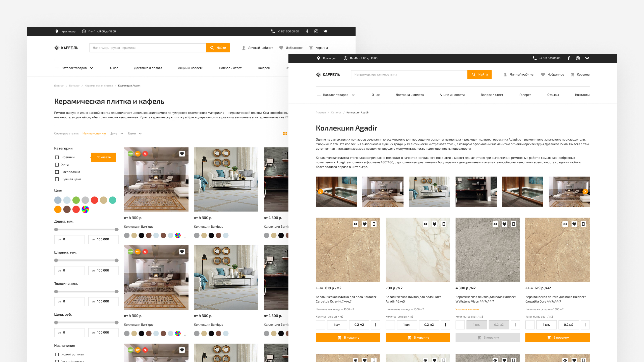Screen dimensions: 644x362
Task: Switch to grid view icon in catalog
Action: pyautogui.click(x=285, y=134)
